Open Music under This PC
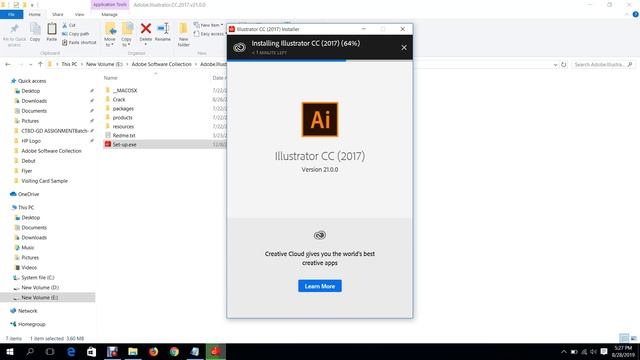 click(27, 248)
